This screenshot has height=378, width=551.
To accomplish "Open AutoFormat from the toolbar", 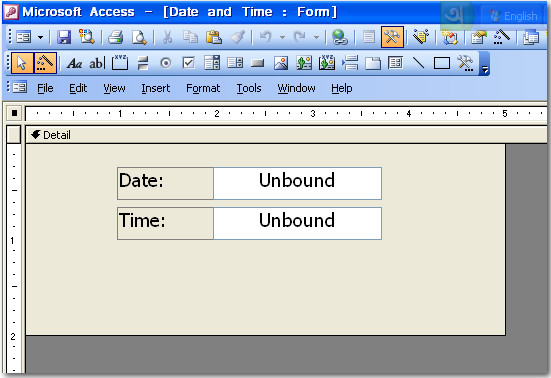I will coord(421,37).
